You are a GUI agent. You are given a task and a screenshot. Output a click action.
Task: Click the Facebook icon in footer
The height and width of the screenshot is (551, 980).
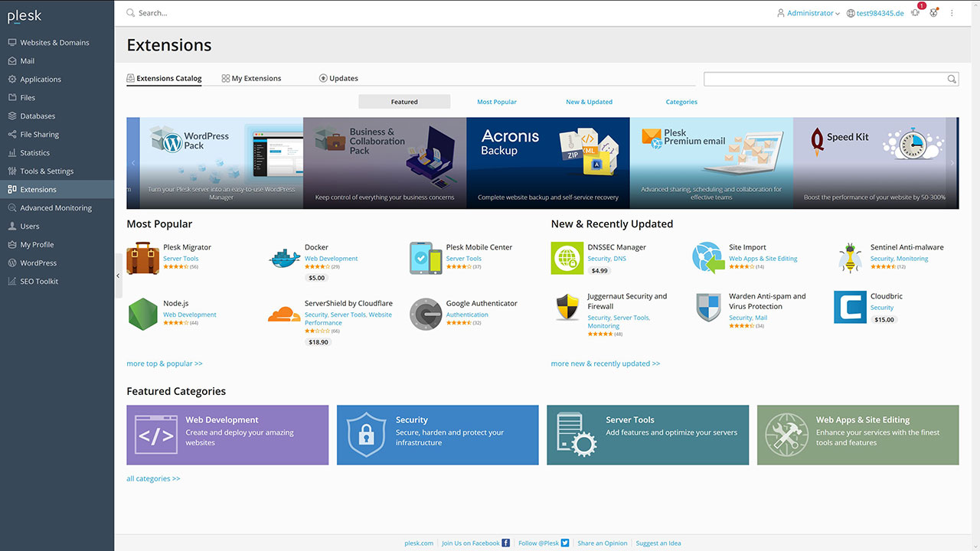[505, 543]
